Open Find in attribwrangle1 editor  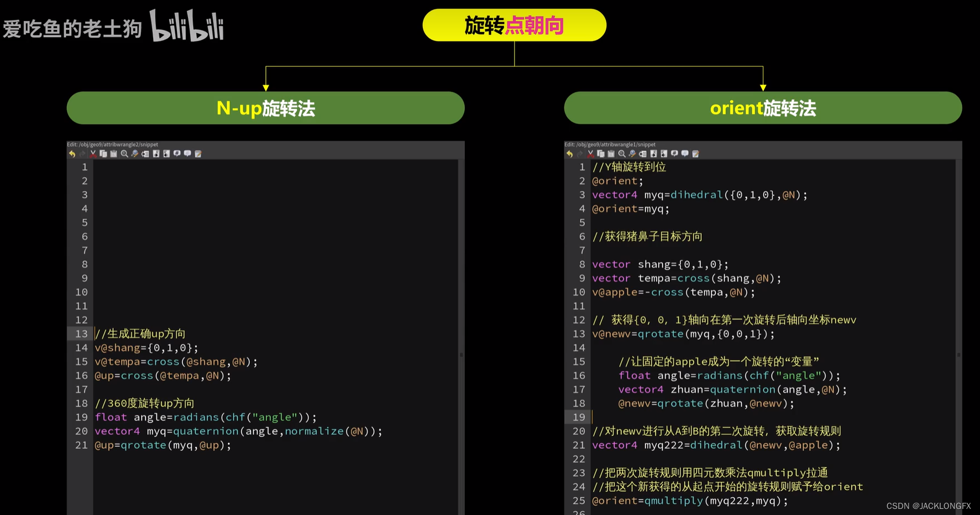pyautogui.click(x=622, y=154)
